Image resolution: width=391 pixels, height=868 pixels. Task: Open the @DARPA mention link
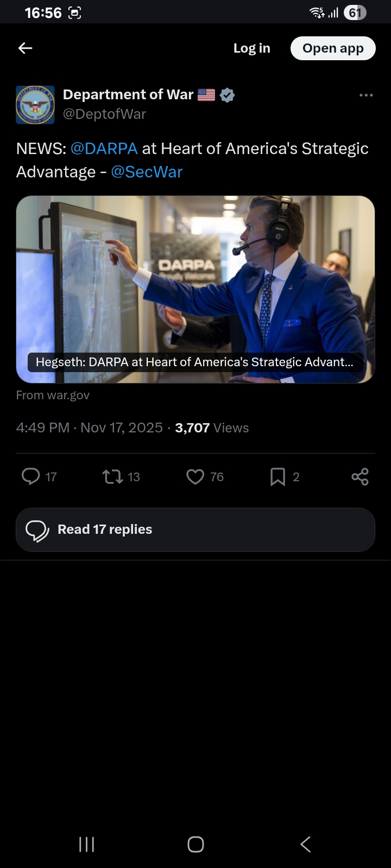(x=104, y=149)
